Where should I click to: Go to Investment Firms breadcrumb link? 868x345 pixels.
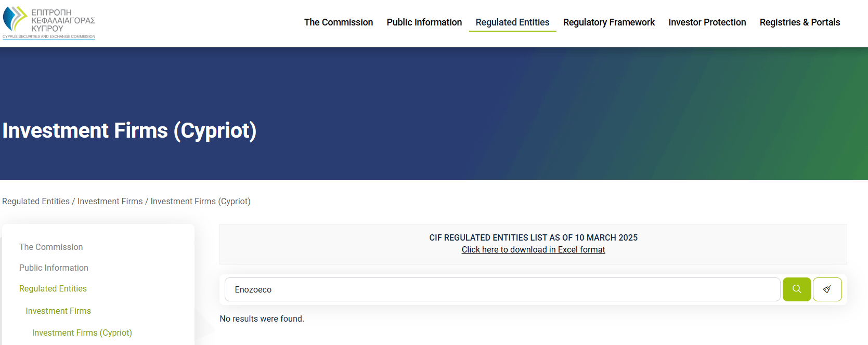tap(110, 201)
